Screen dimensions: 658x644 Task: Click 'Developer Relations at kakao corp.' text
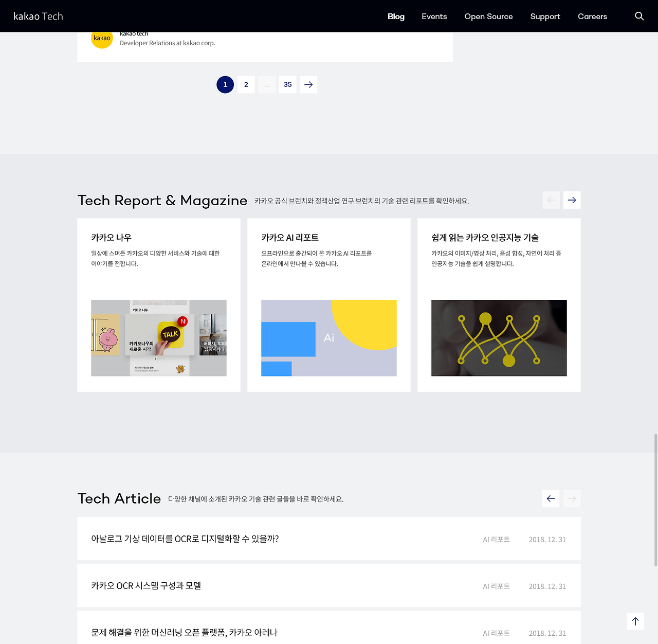(x=168, y=43)
